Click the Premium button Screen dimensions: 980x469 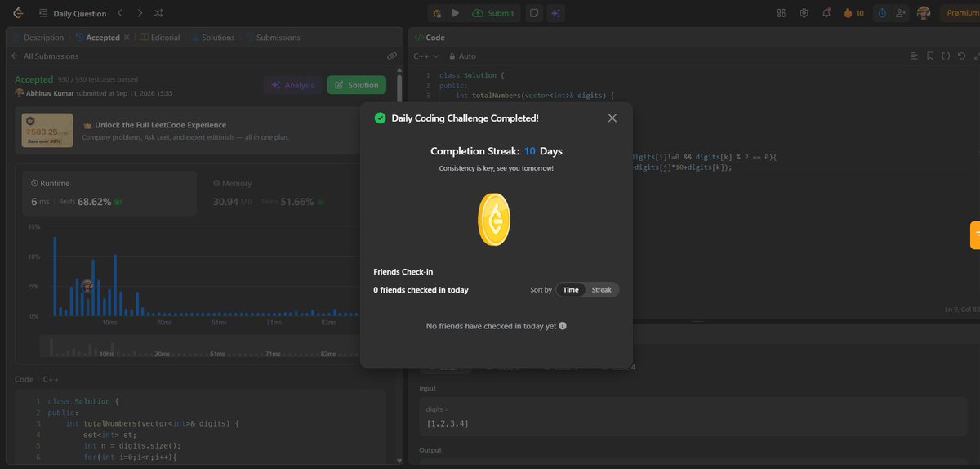(x=960, y=13)
